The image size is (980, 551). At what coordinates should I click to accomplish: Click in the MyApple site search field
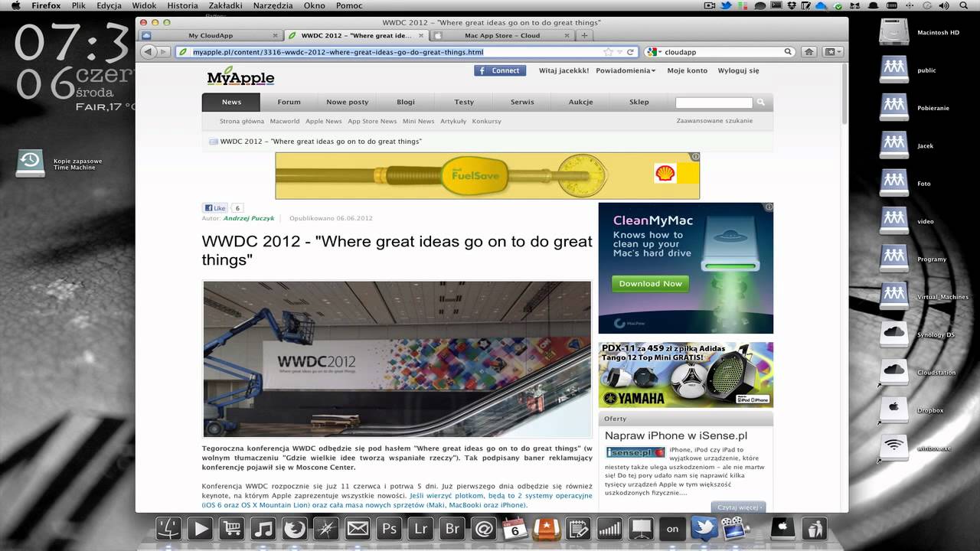714,103
